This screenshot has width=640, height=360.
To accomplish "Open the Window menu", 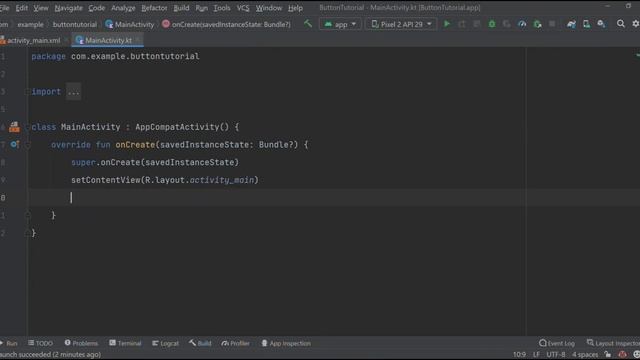I will coord(269,8).
